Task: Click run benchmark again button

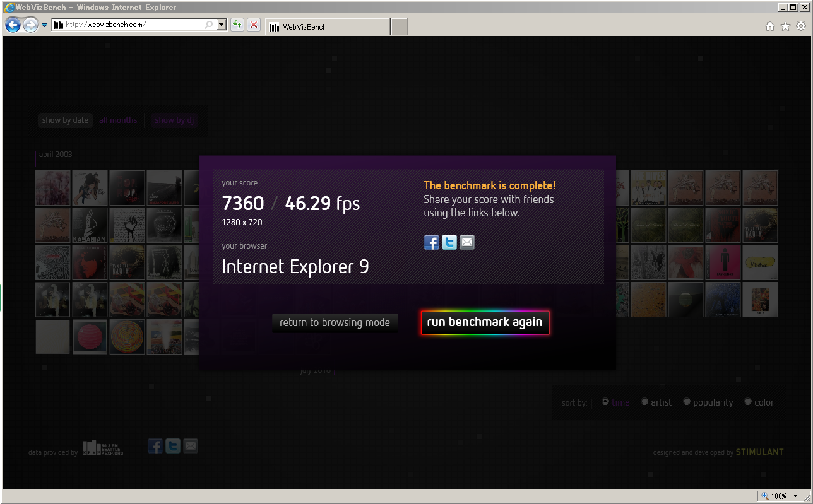Action: click(485, 322)
